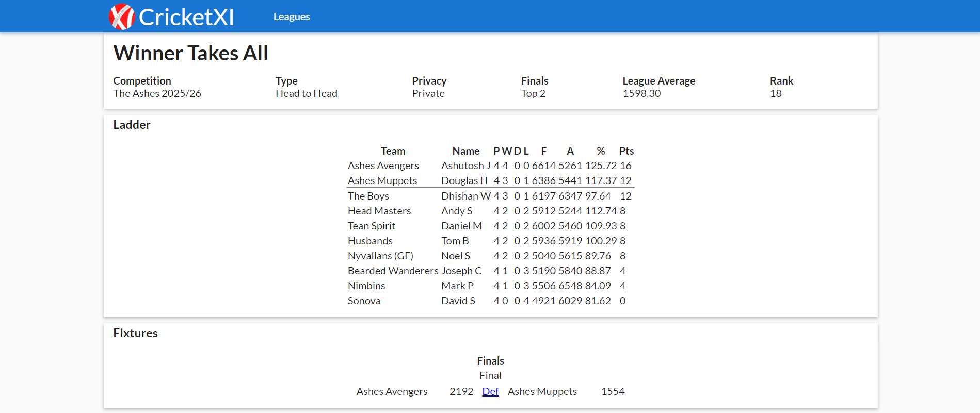
Task: Select Ashes Muppets team in ladder
Action: (382, 180)
